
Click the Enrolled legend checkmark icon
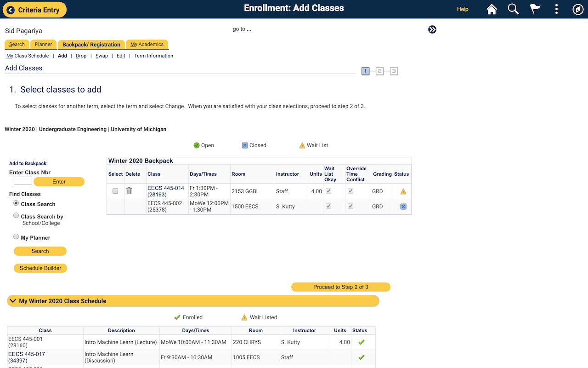coord(177,317)
